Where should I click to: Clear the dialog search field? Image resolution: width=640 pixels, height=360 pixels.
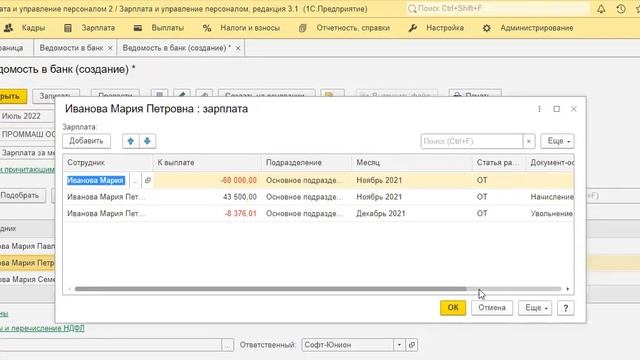pos(529,141)
